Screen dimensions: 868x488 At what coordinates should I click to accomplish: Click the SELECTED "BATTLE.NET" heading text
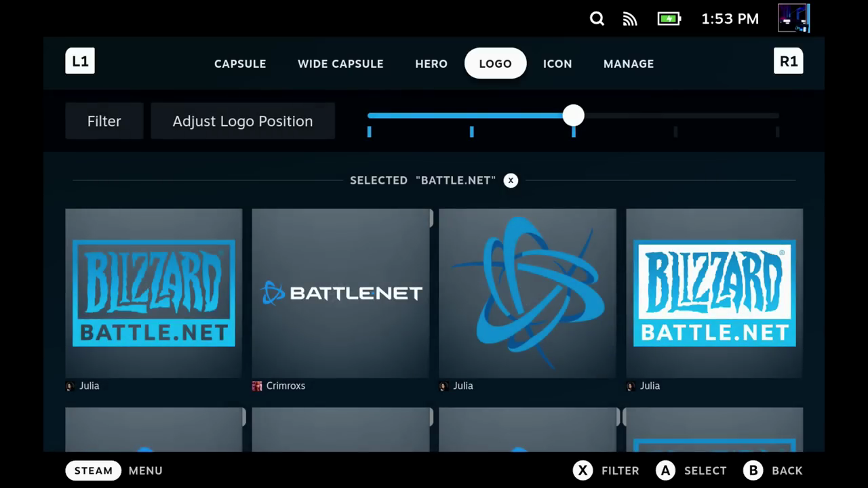click(423, 180)
